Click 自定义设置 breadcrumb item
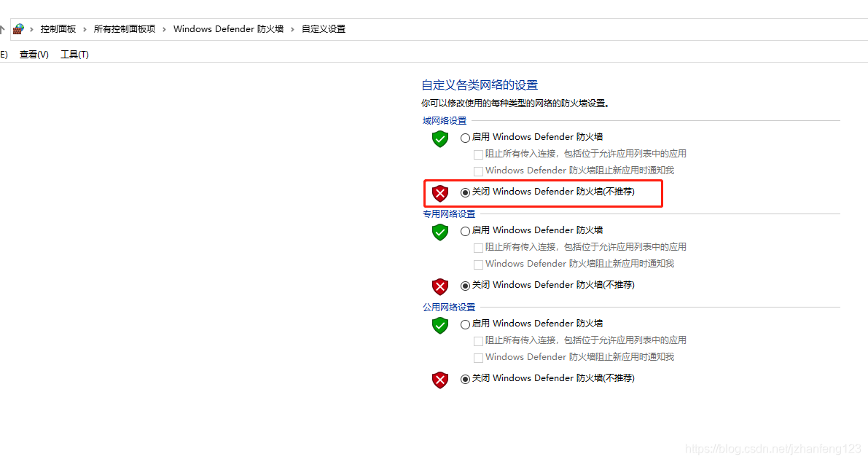 pos(324,28)
